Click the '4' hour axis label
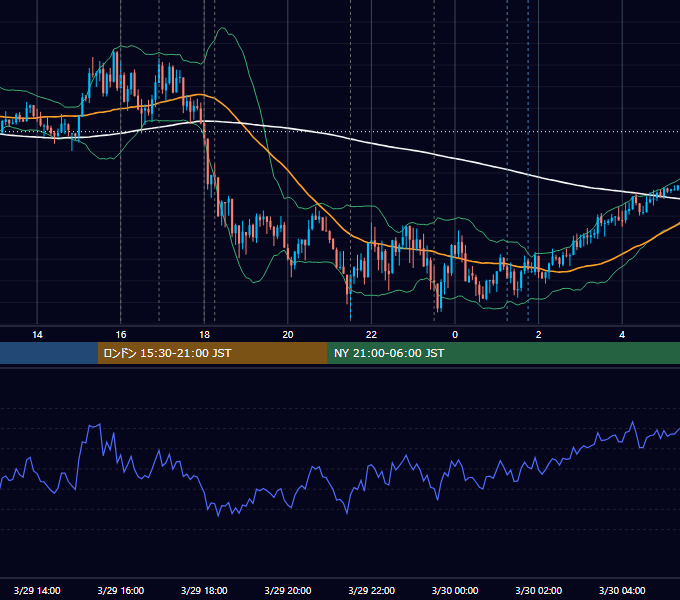 coord(622,335)
